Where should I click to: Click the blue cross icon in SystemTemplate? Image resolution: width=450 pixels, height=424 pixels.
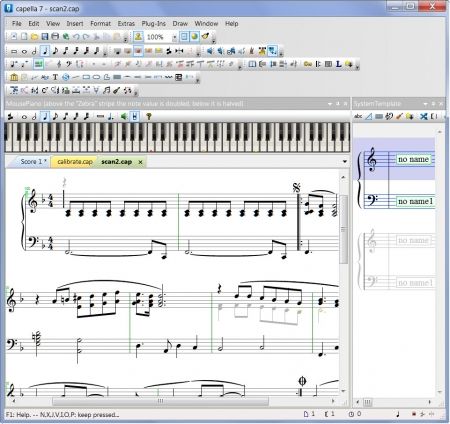424,116
